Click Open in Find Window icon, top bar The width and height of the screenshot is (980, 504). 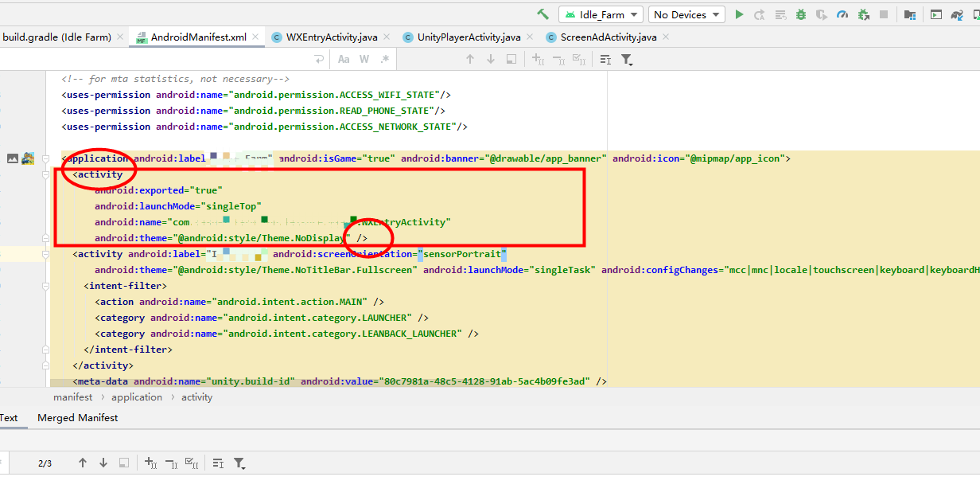click(605, 59)
